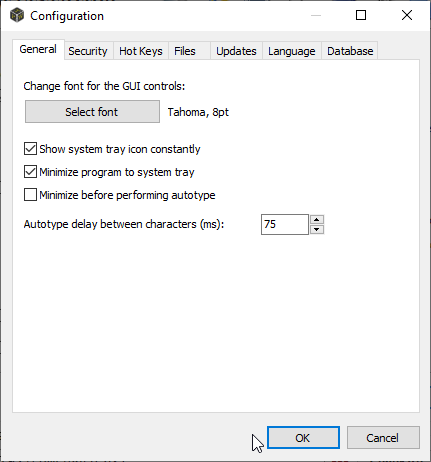
Task: Maximize the Configuration window
Action: [361, 15]
